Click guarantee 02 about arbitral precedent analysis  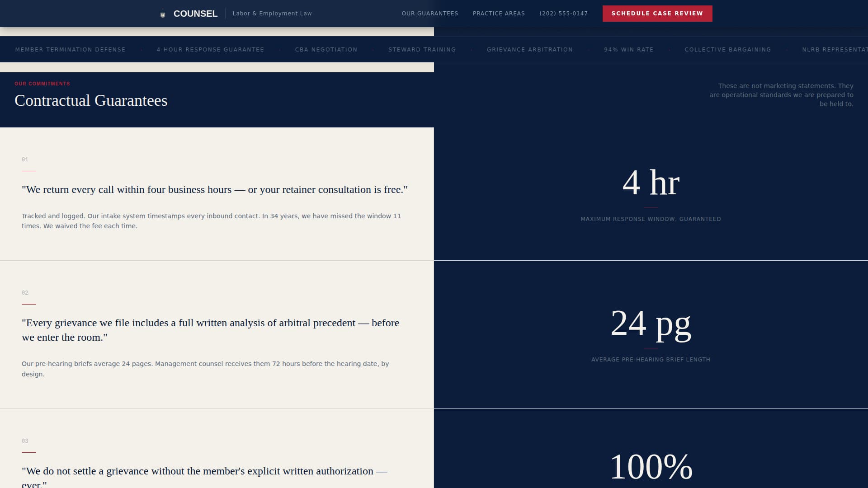coord(210,330)
